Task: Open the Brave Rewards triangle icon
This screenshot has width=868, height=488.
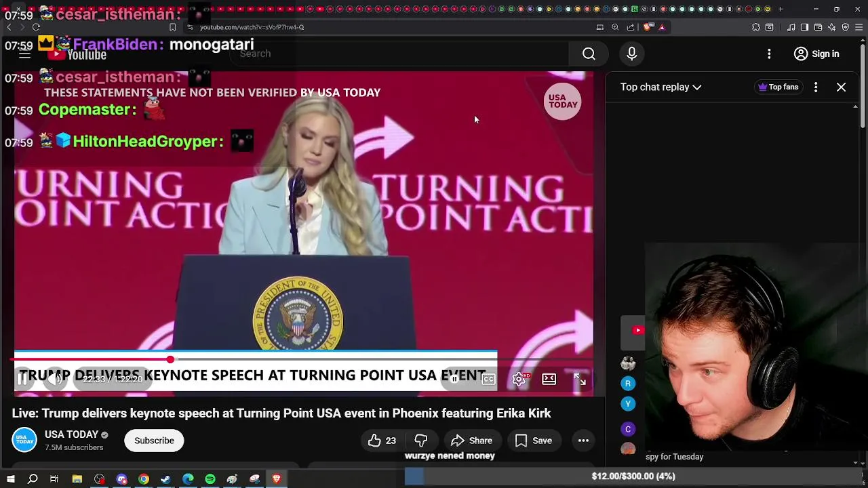Action: [662, 27]
